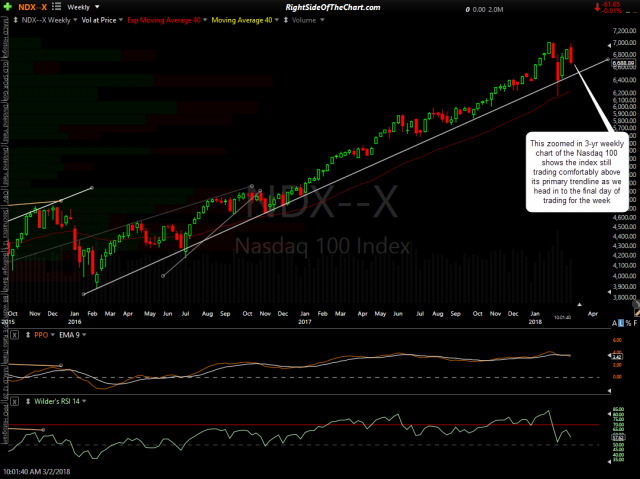Viewport: 640px width, 479px height.
Task: Click the move arrows beside Wilder's RSI
Action: pos(28,401)
